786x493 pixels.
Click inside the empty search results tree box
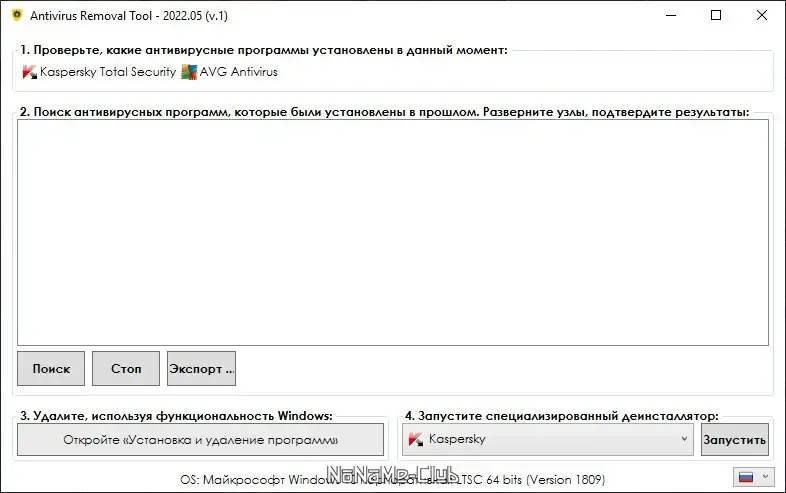393,232
